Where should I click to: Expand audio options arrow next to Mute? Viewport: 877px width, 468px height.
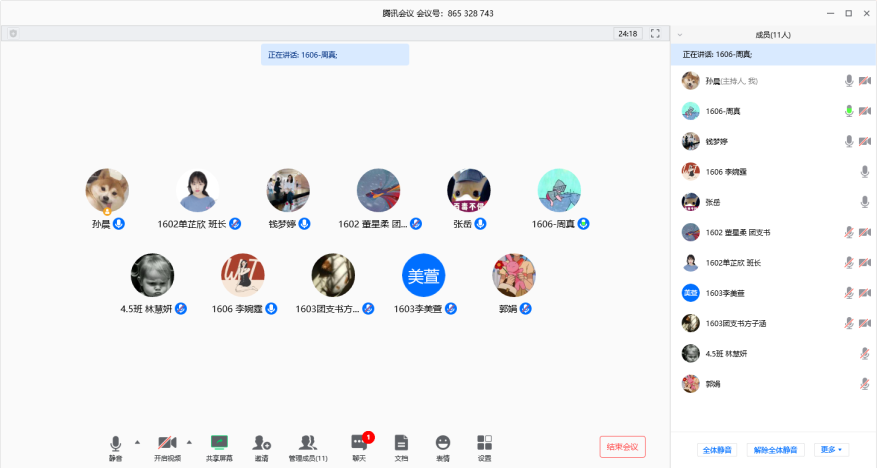tap(137, 441)
